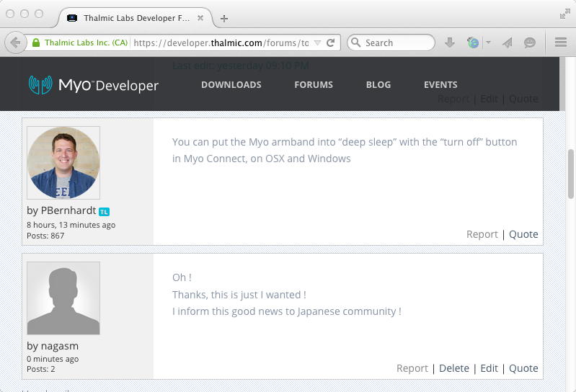Open the EVENTS nav item

pyautogui.click(x=440, y=85)
